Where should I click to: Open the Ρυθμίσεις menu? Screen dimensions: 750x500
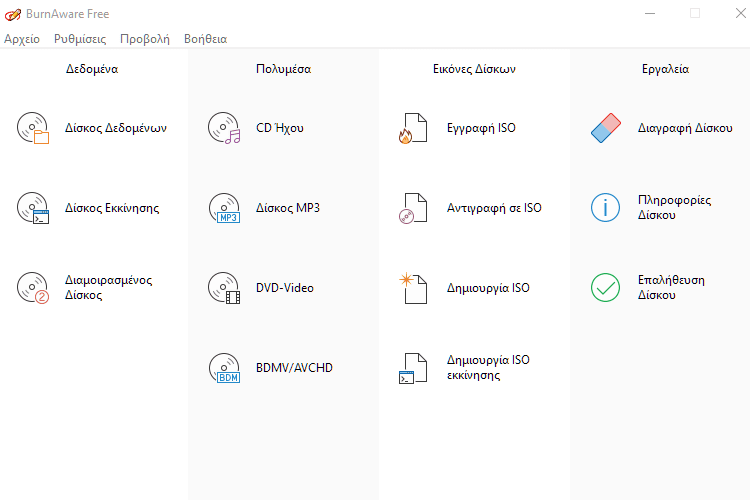coord(80,39)
